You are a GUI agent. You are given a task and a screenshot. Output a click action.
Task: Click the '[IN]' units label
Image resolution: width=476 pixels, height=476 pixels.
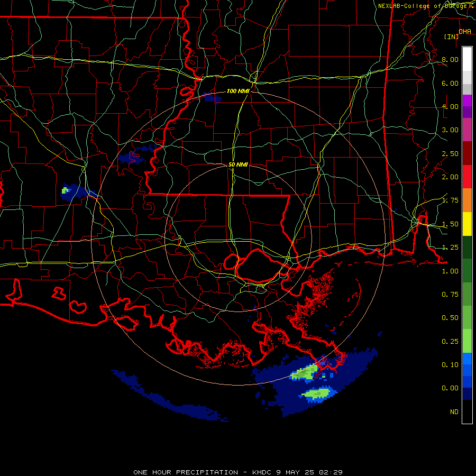click(x=452, y=36)
